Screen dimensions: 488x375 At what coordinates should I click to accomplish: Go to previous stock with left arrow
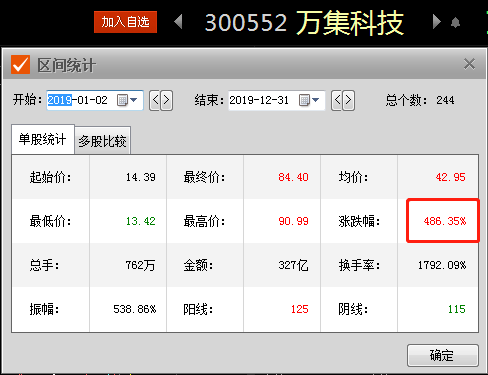point(179,22)
